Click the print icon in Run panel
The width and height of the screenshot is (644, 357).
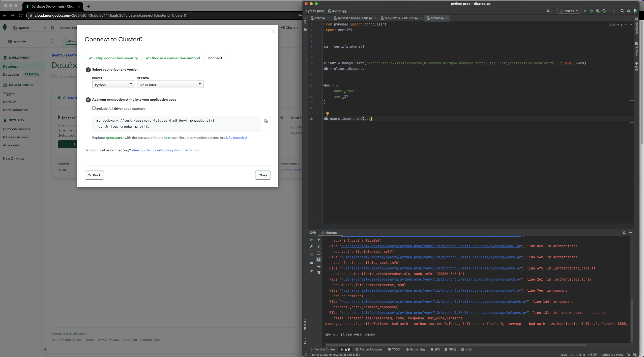pos(319,266)
